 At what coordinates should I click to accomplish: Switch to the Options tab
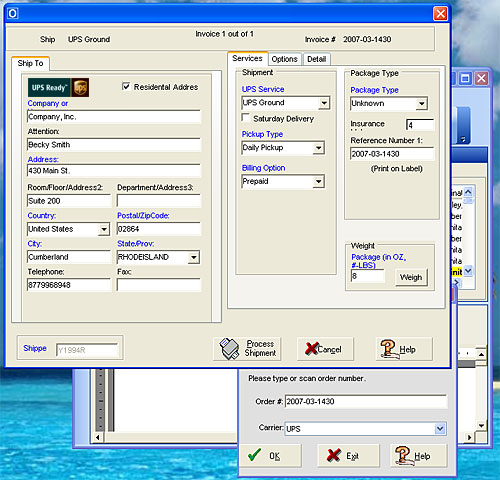(x=284, y=59)
